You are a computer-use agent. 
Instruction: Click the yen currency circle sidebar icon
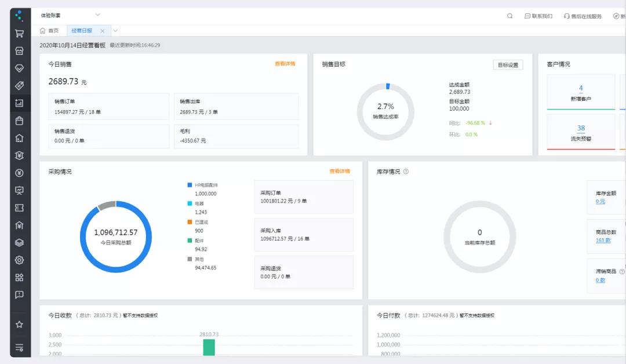[19, 173]
